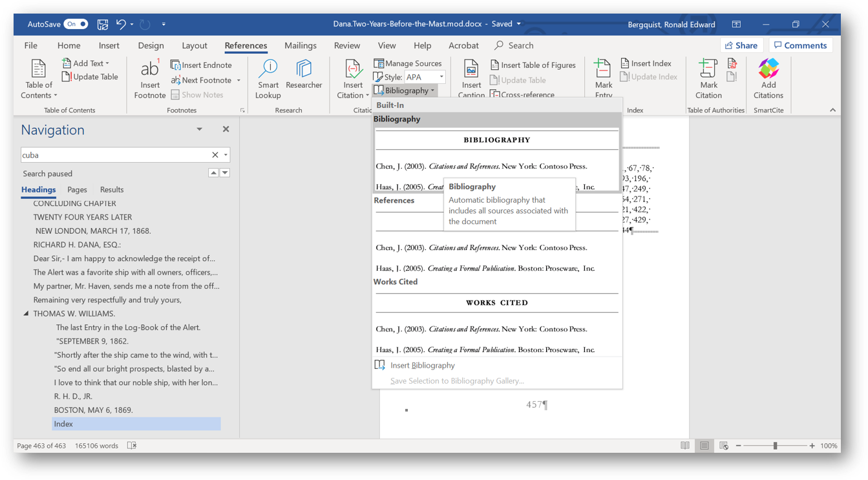Click the Save icon in title bar
868x480 pixels.
tap(103, 25)
